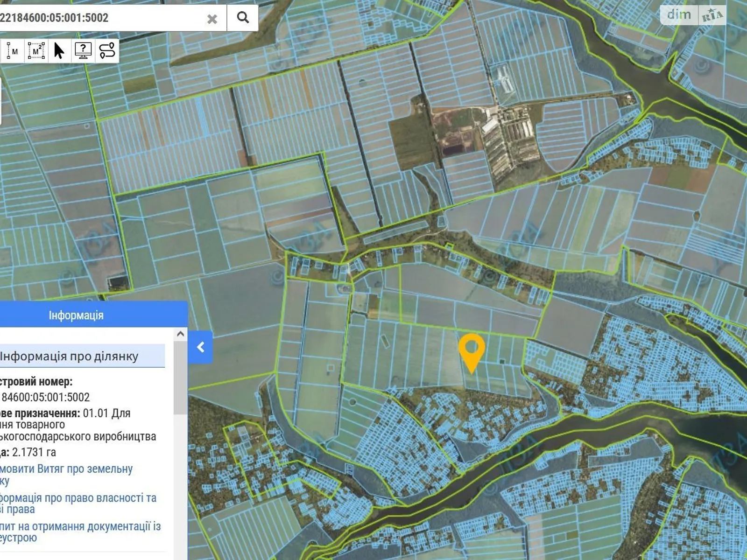Click the 2.1731 га area value
The width and height of the screenshot is (747, 560).
coord(34,452)
